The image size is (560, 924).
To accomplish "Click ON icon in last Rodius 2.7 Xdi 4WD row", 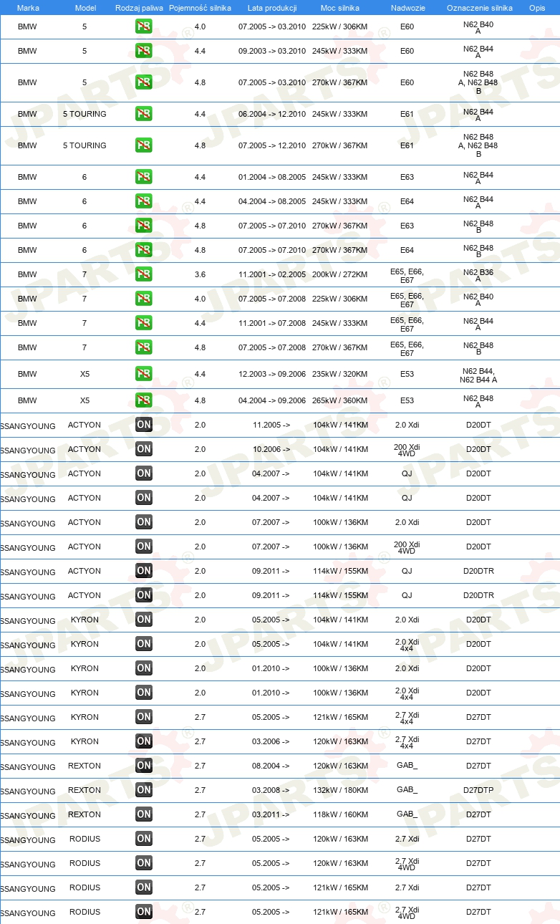I will tap(144, 912).
